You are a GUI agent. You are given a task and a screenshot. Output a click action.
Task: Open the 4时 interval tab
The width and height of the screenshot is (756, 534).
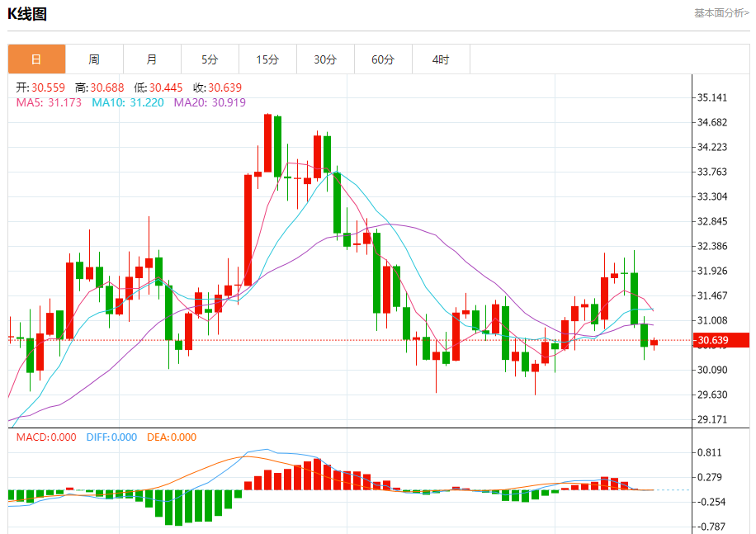click(442, 59)
